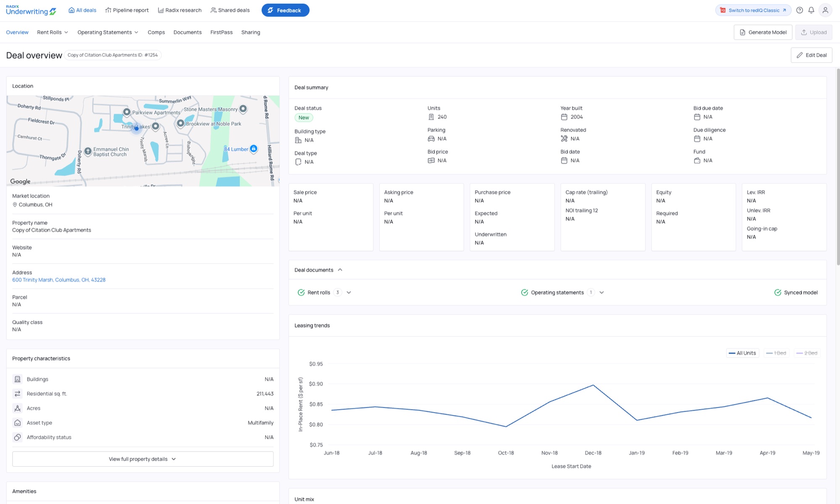The image size is (840, 504).
Task: Expand the Rent Rolls dropdown menu
Action: pos(52,32)
